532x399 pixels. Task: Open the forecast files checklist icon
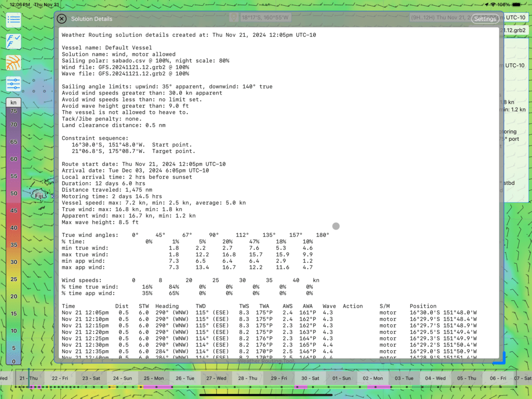(x=14, y=42)
